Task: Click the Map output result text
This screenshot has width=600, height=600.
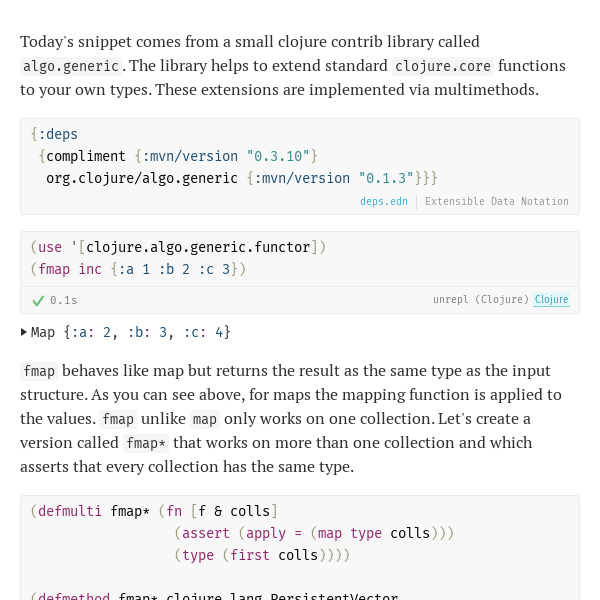Action: [x=130, y=332]
